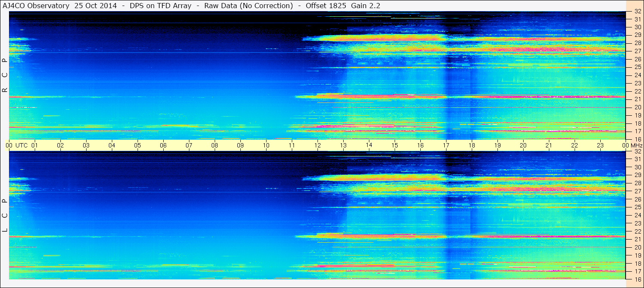Screen dimensions: 644x288
Task: Click RCP panel's 30 MHz frequency label
Action: click(638, 27)
